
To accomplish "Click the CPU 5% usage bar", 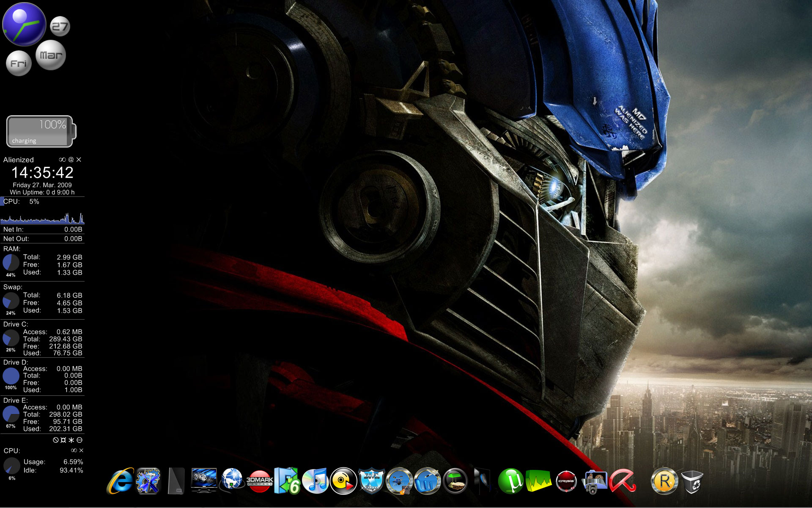I will point(42,202).
